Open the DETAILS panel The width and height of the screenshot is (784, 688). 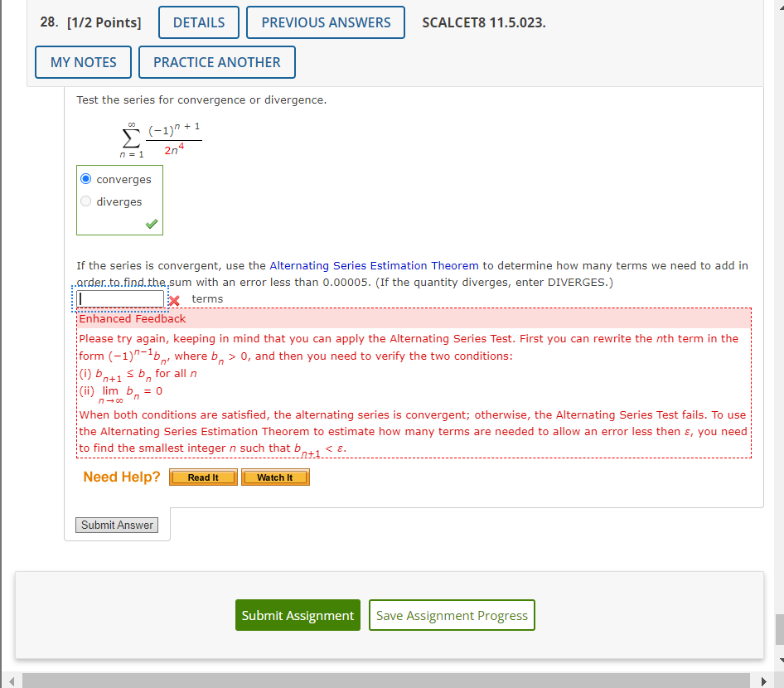point(198,22)
